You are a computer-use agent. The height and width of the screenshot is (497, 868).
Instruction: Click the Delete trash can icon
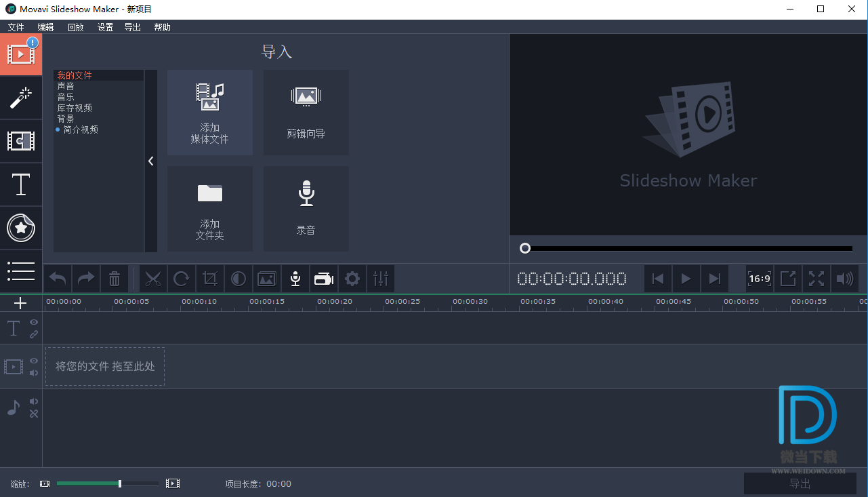pyautogui.click(x=115, y=279)
